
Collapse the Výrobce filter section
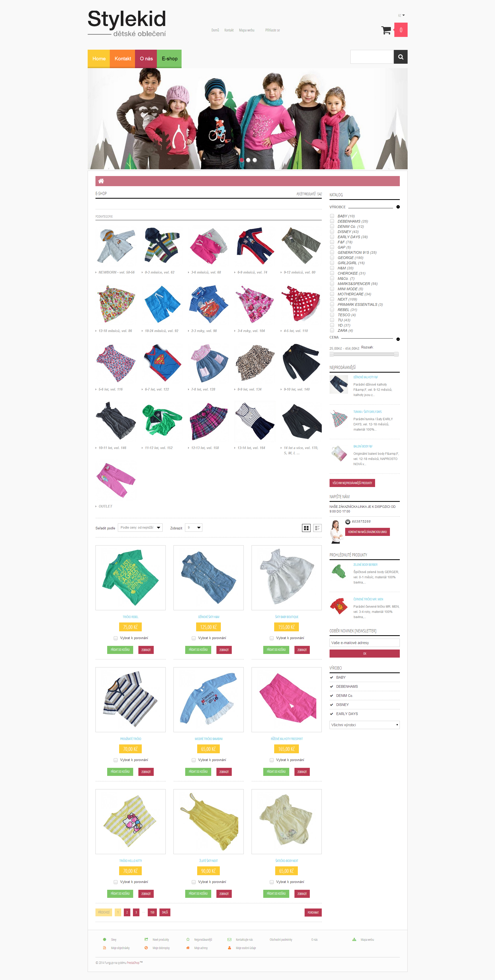398,207
